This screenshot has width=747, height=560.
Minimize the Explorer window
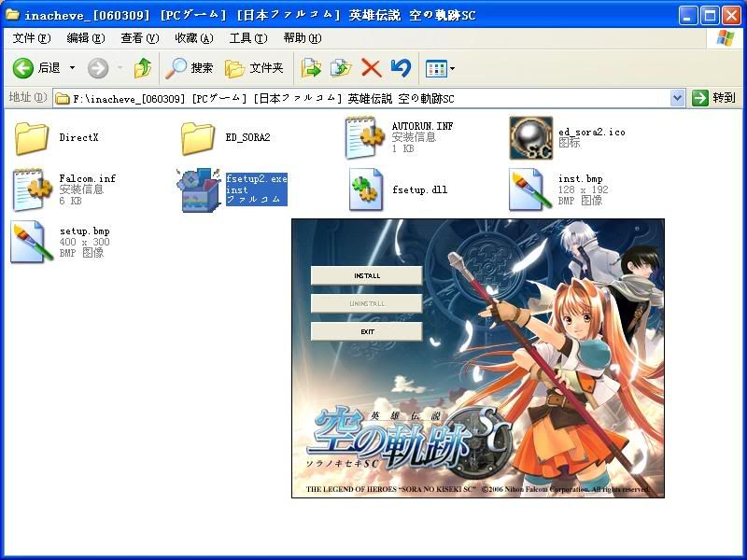tap(687, 16)
